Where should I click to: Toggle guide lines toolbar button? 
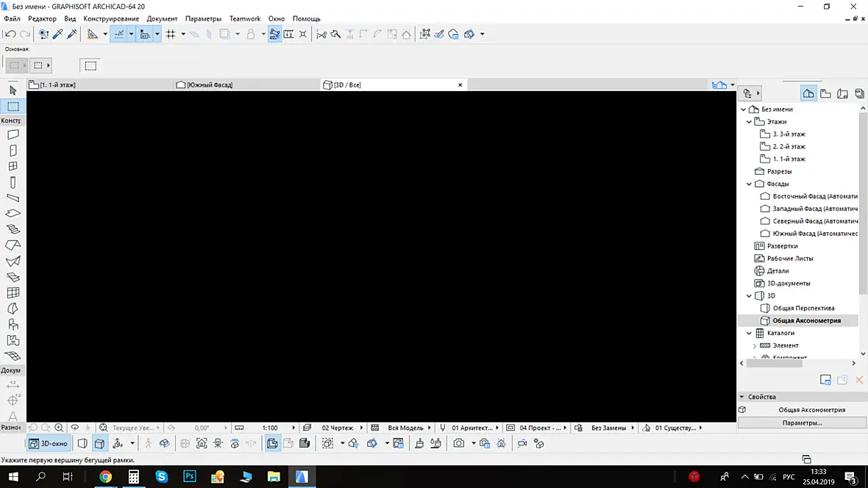click(x=119, y=35)
